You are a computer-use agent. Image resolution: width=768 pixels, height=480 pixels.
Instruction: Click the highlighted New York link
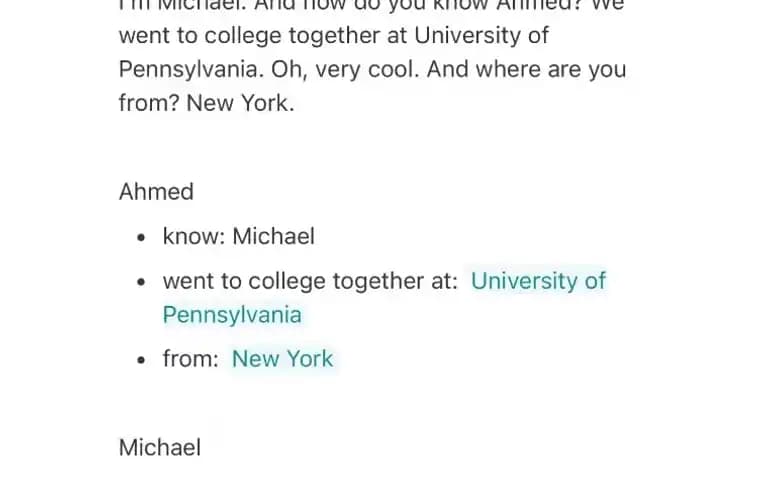coord(282,359)
